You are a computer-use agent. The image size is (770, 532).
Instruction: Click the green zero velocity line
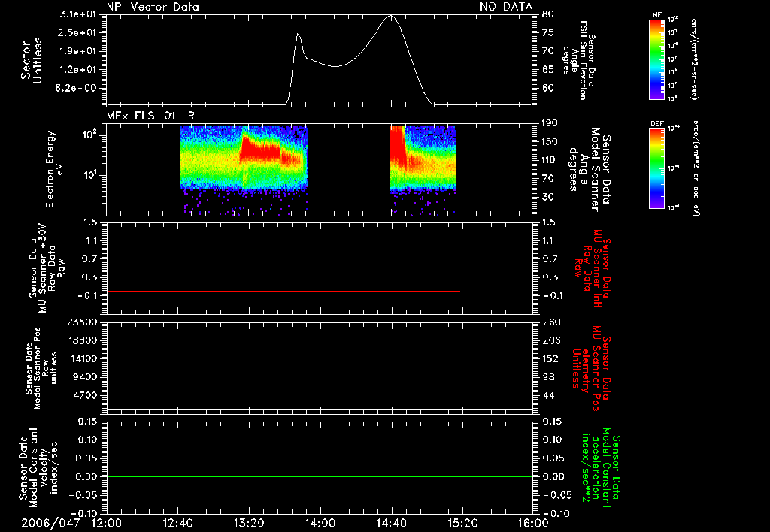coord(320,476)
